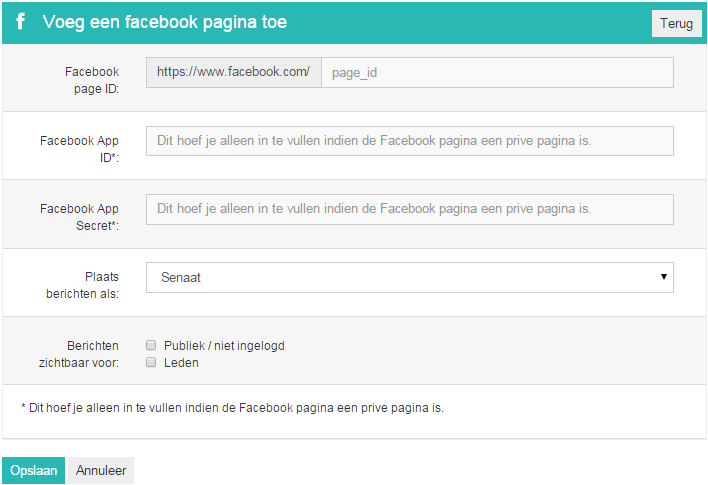Viewport: 708px width, 485px height.
Task: Focus the page_id input field
Action: 497,73
